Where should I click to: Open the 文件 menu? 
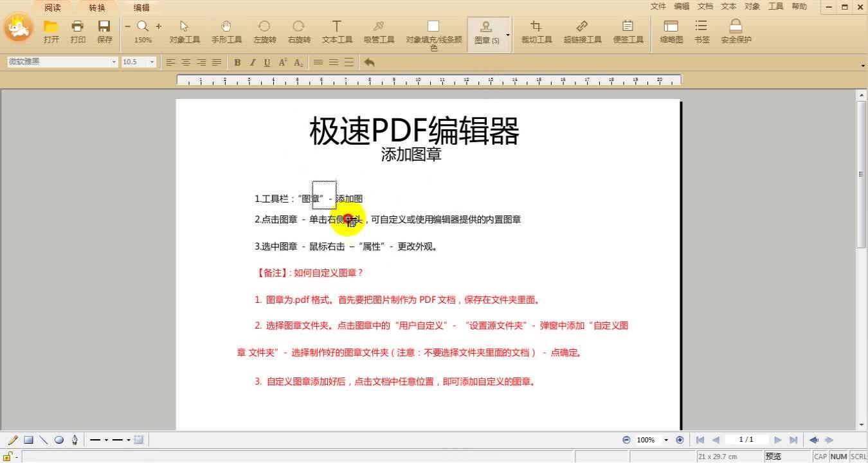pos(658,6)
